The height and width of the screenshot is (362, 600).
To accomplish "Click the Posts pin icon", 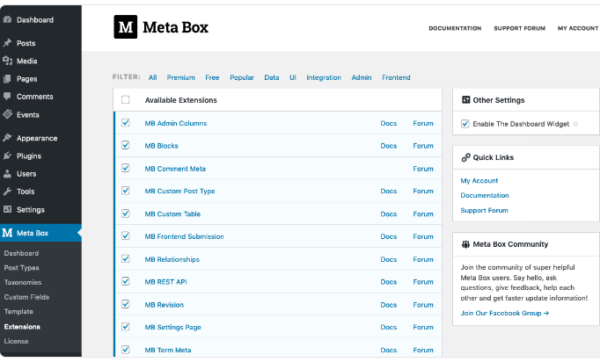I will 7,43.
